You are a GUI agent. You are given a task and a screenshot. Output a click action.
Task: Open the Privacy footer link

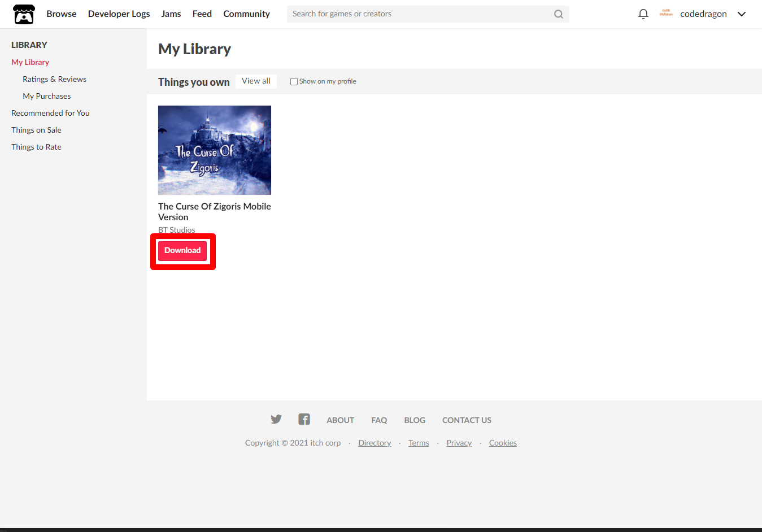(459, 443)
